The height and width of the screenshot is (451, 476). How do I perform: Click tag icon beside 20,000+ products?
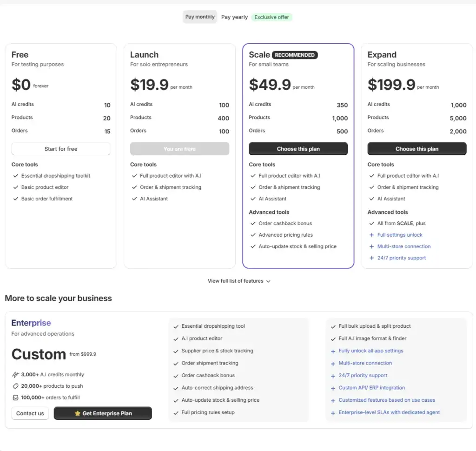tap(15, 386)
